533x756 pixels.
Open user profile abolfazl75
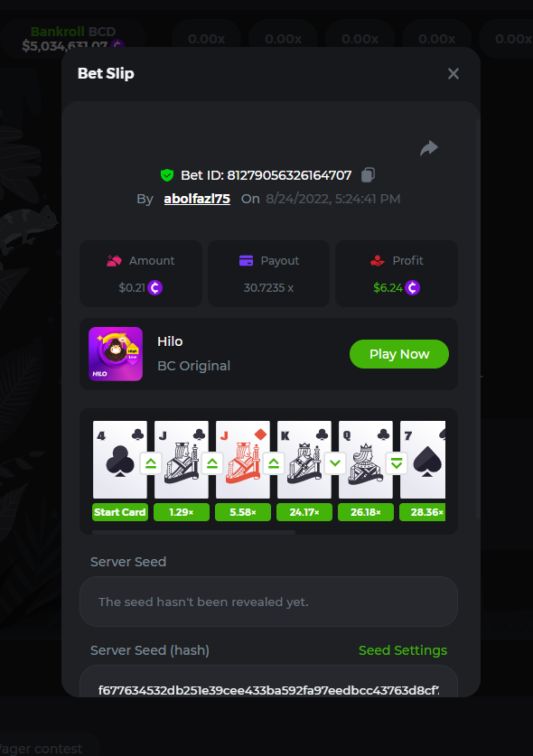coord(197,199)
